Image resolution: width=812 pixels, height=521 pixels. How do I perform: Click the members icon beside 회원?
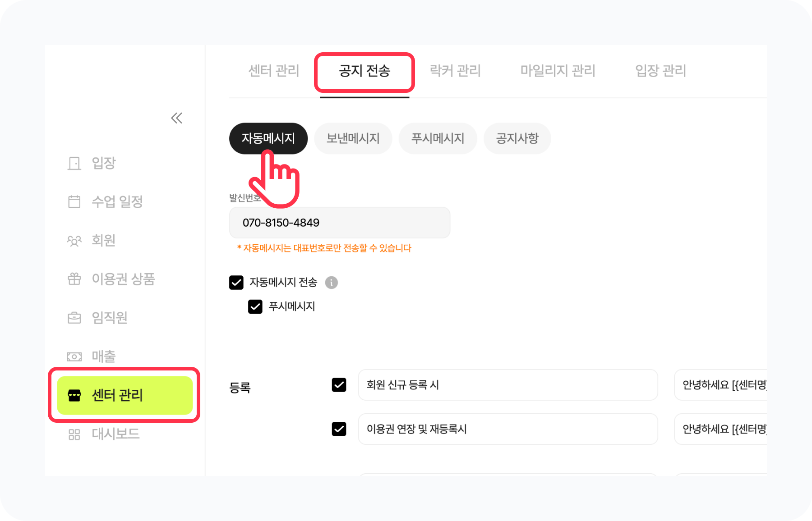point(74,241)
